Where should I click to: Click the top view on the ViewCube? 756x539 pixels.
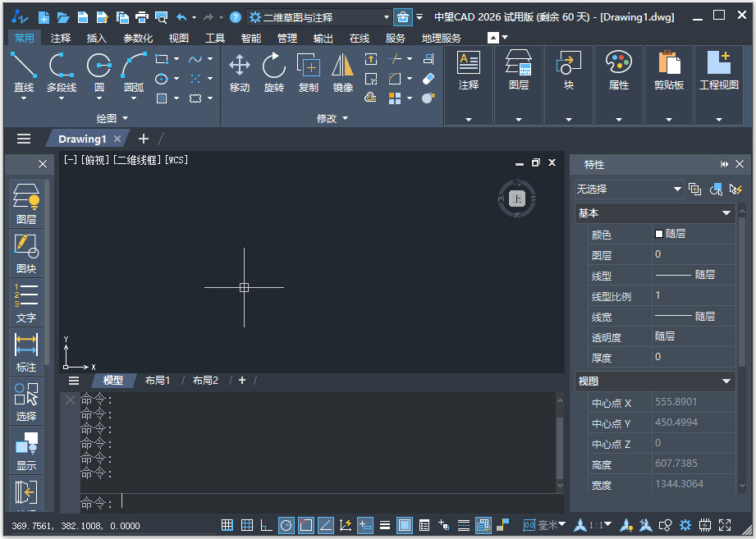(516, 198)
